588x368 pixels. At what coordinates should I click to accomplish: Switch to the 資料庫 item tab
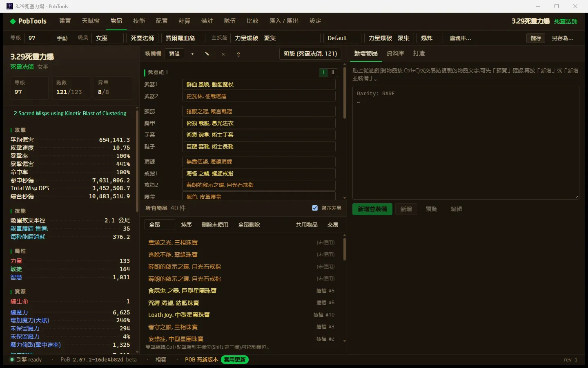coord(395,54)
